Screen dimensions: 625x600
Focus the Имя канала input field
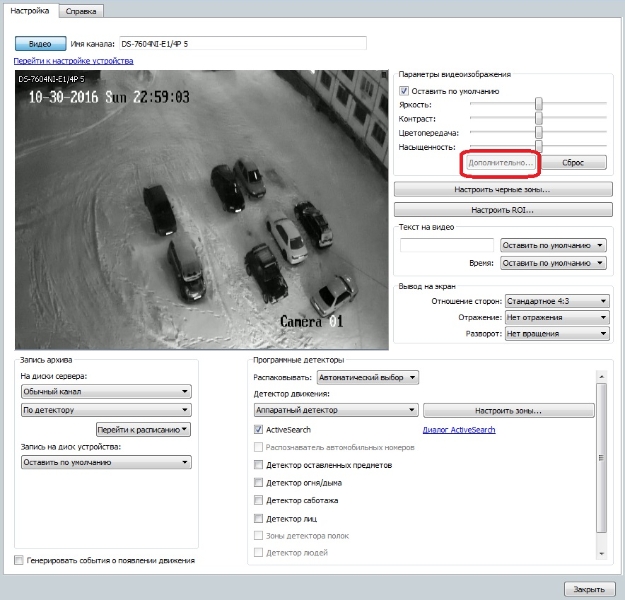(243, 44)
